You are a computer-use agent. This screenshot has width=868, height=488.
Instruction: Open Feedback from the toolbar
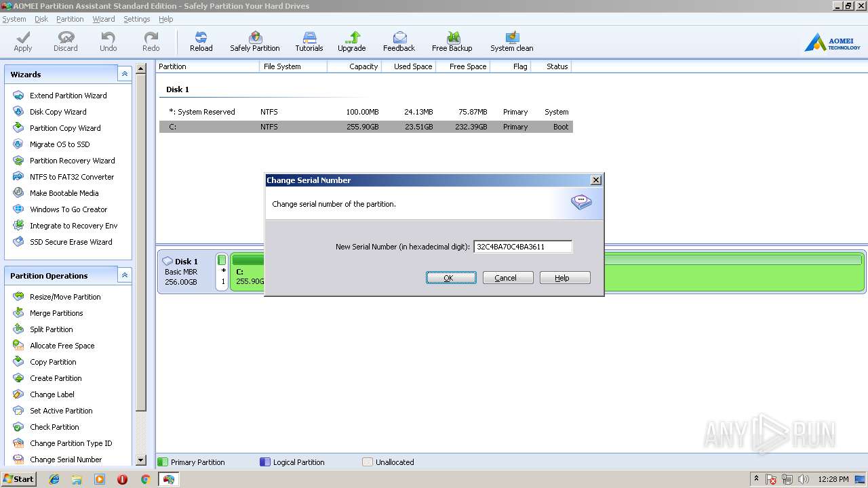(x=399, y=41)
